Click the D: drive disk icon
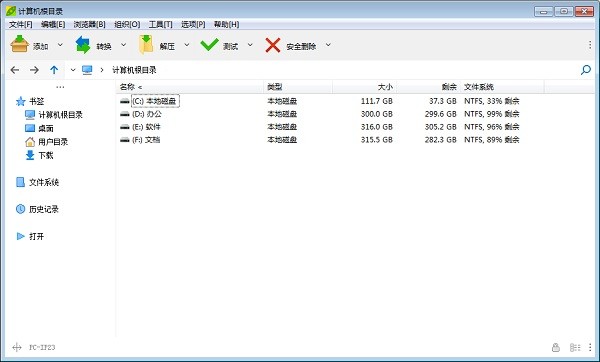The width and height of the screenshot is (600, 362). point(125,114)
